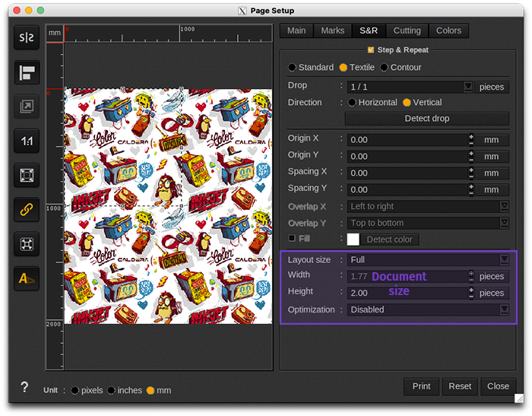Click the fit-to-frame icon below 1:1
This screenshot has width=532, height=416.
[x=27, y=175]
